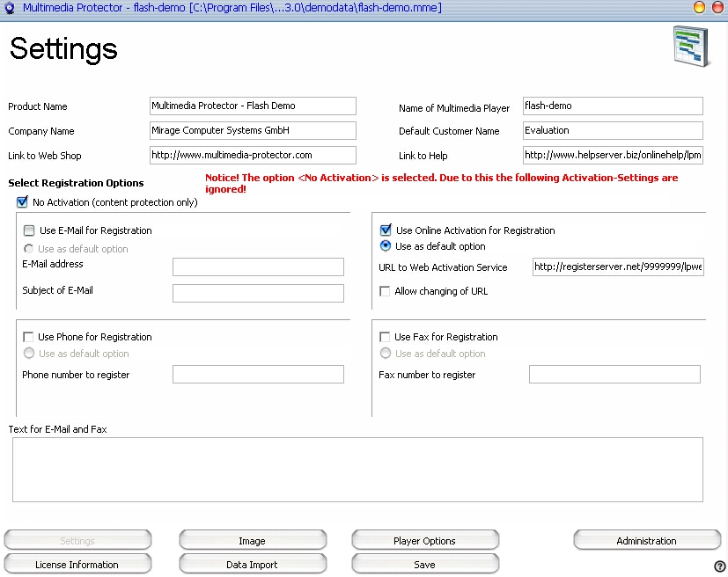Open Player Options page

click(x=424, y=541)
